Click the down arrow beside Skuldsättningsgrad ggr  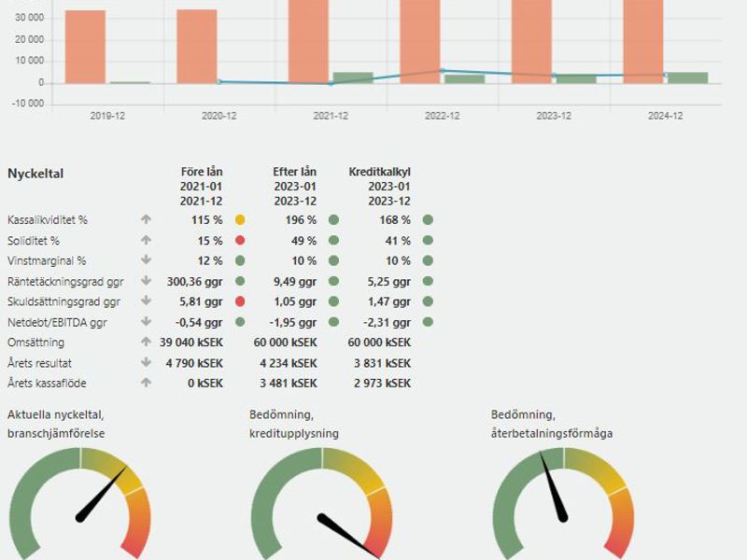pos(146,301)
